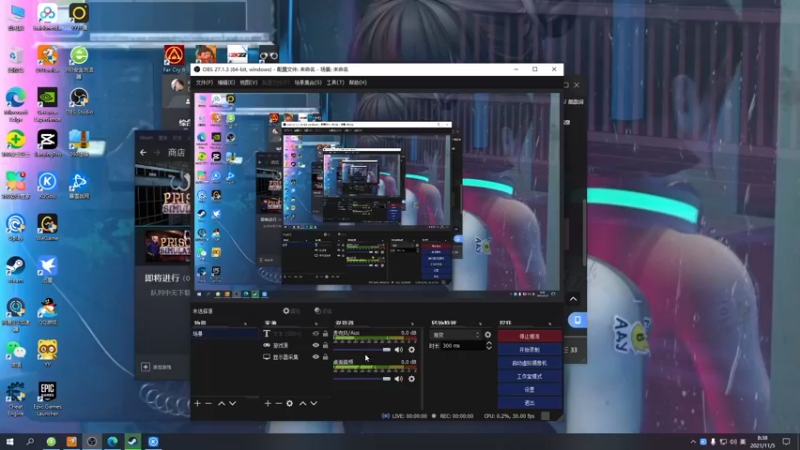Open the Steam desktop shortcut
This screenshot has width=800, height=450.
tap(15, 270)
